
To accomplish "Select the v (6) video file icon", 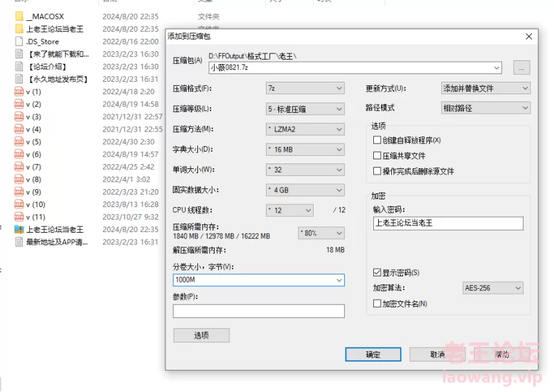I will 19,154.
